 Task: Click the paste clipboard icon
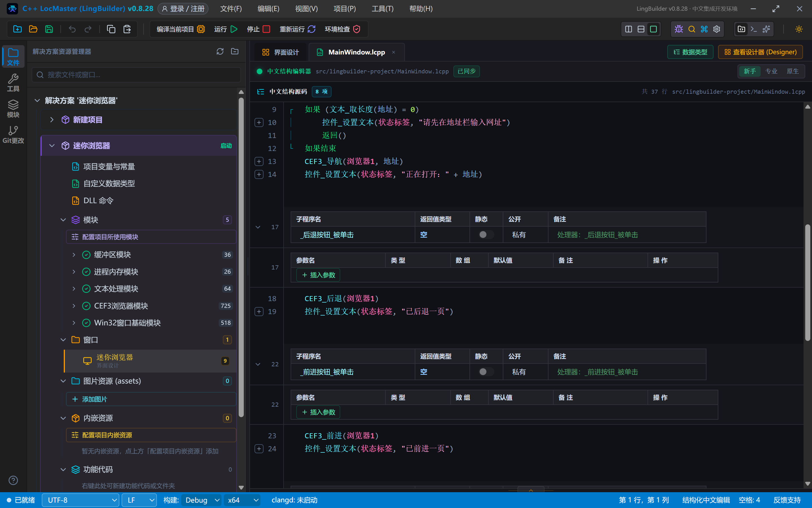click(x=127, y=29)
